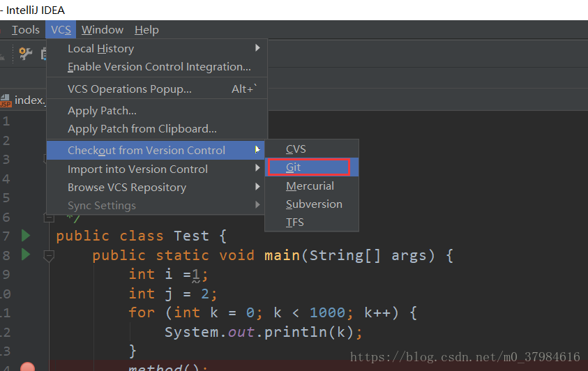Image resolution: width=588 pixels, height=371 pixels.
Task: Choose Subversion in checkout submenu
Action: click(x=312, y=204)
